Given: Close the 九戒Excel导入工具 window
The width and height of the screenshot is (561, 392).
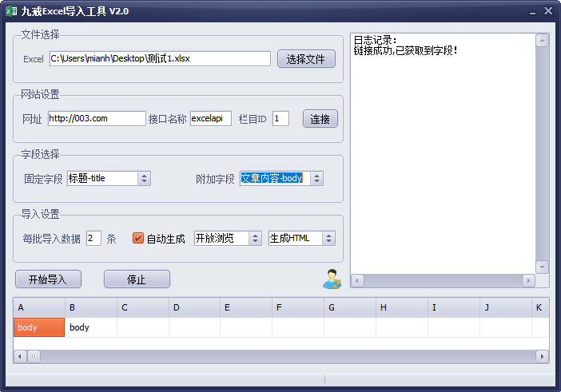Looking at the screenshot, I should pos(548,11).
